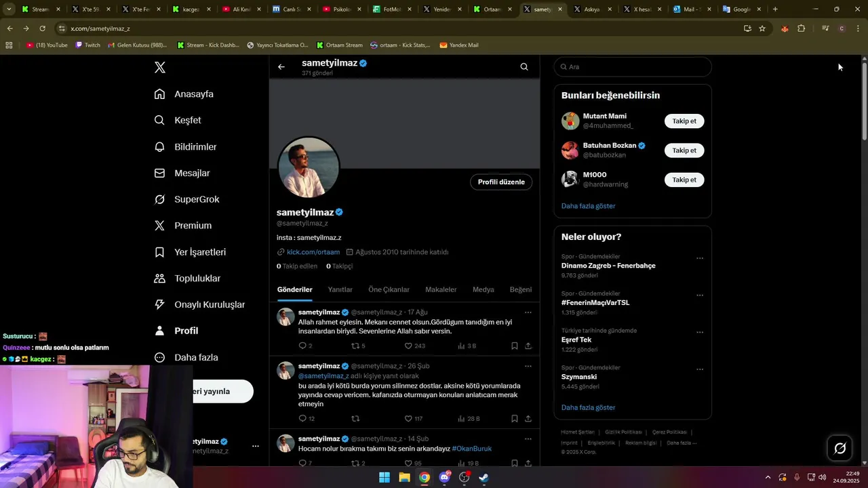
Task: Open options for Eşref Tek trend
Action: pyautogui.click(x=700, y=333)
